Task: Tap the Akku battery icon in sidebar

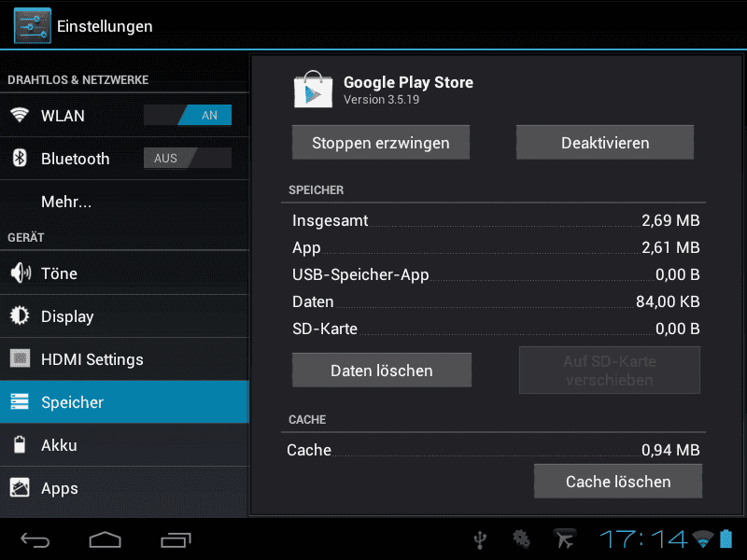Action: [20, 445]
